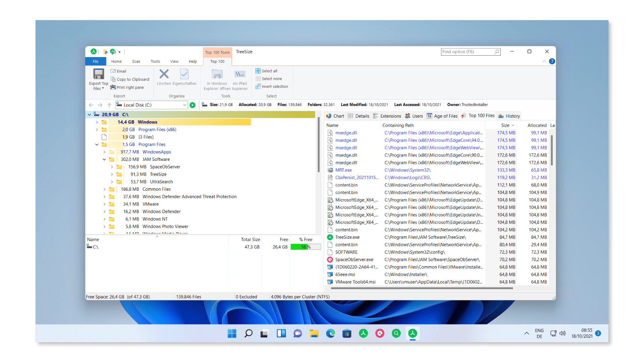This screenshot has height=362, width=644.
Task: Click Select all in ribbon
Action: point(269,71)
